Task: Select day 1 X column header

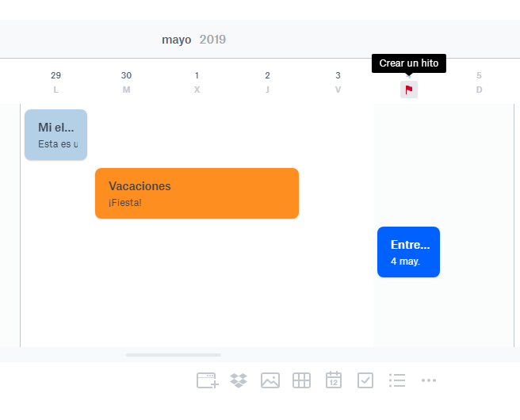Action: (x=197, y=82)
